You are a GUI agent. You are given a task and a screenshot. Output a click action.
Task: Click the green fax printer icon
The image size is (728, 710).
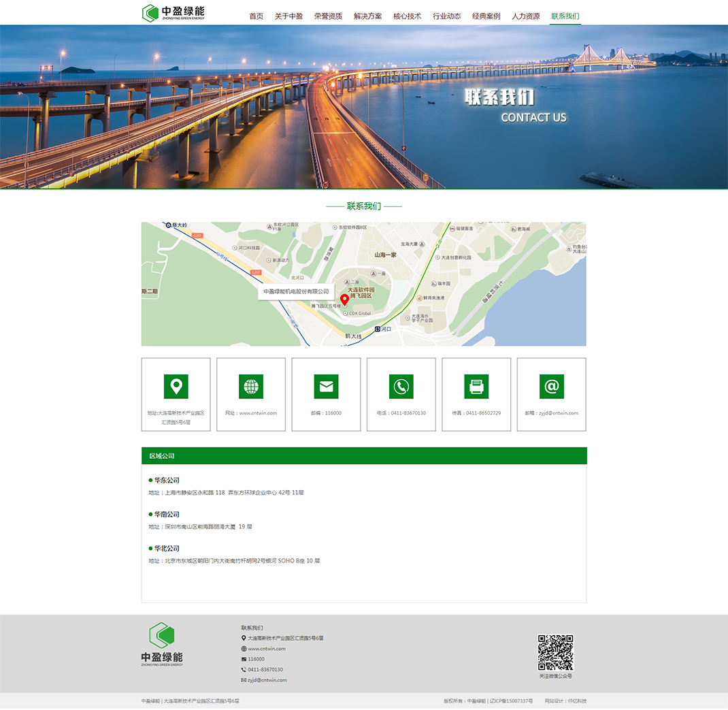[476, 387]
